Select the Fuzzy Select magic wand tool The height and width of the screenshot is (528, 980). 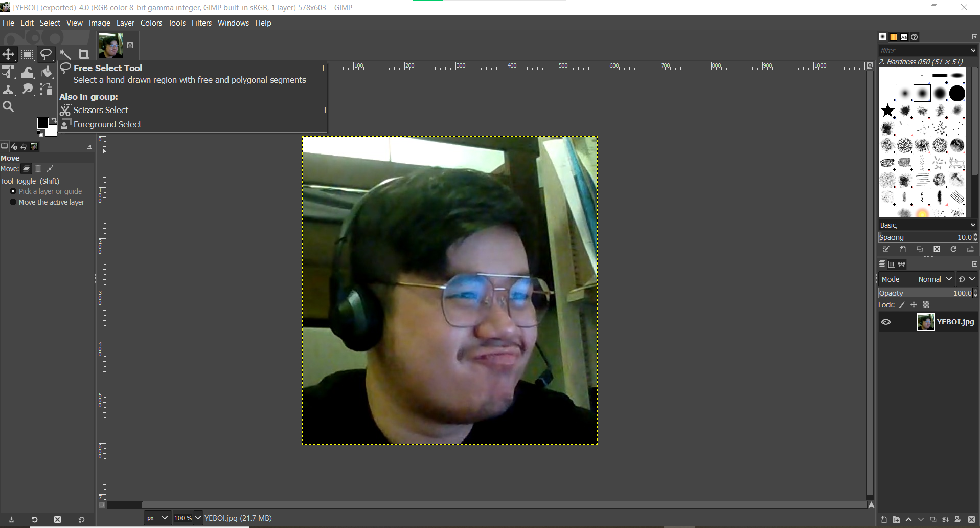[65, 54]
